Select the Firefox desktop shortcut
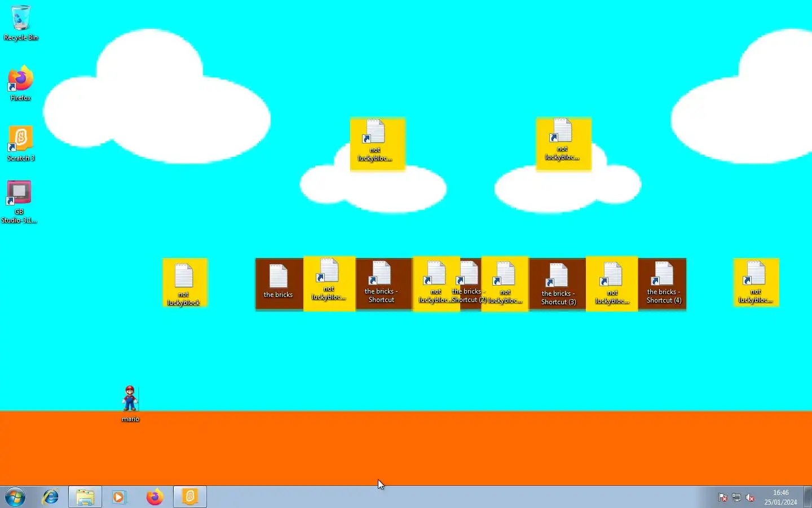 (x=20, y=84)
